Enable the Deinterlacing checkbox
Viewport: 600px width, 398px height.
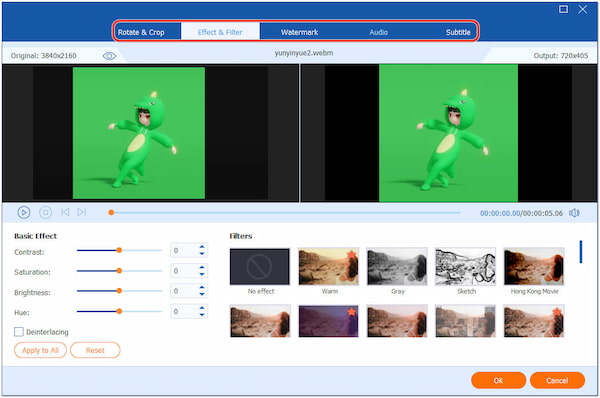19,332
